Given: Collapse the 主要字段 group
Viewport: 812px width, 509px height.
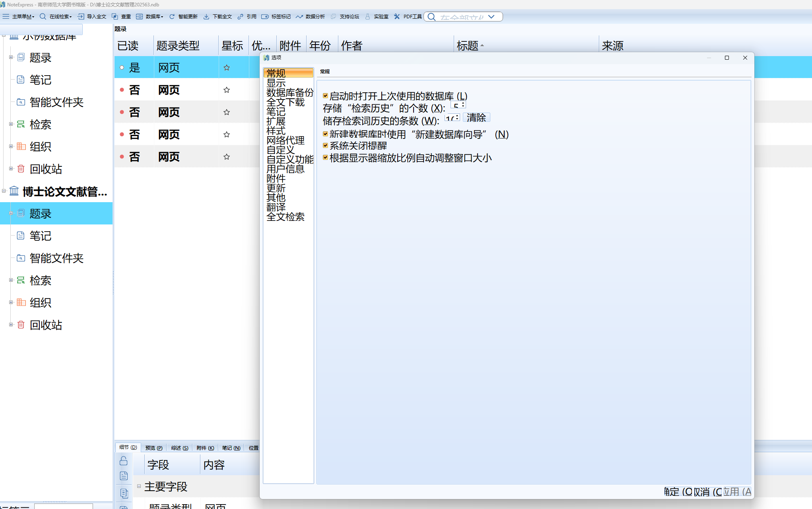Looking at the screenshot, I should coord(139,486).
